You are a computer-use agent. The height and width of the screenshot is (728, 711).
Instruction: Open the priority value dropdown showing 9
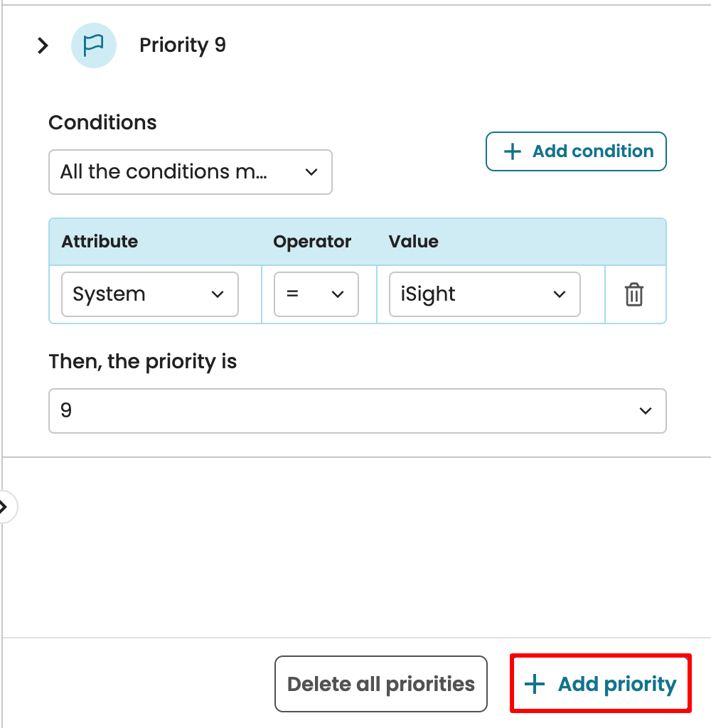click(x=357, y=410)
